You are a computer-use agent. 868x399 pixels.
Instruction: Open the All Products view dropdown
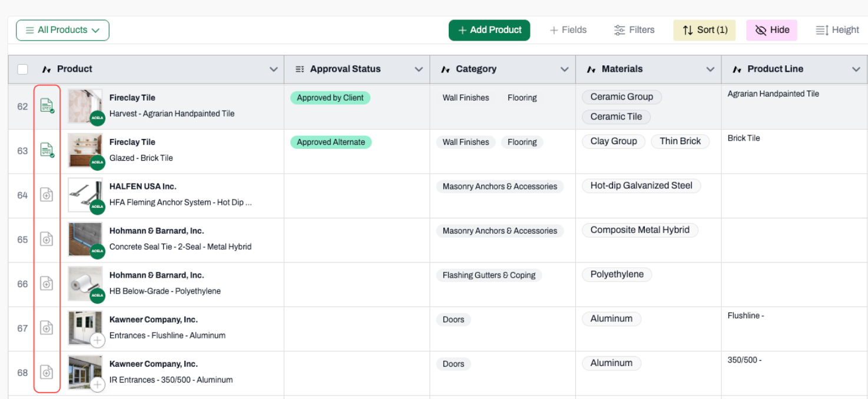tap(62, 30)
